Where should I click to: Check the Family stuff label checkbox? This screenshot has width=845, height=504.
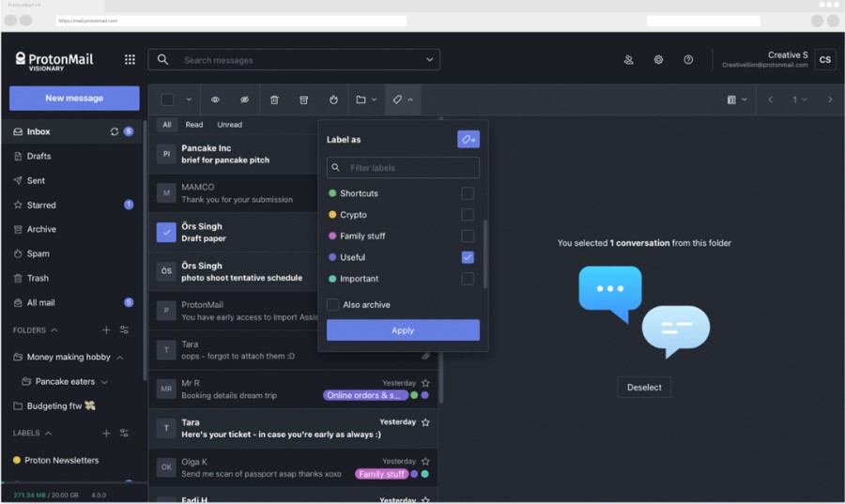point(468,236)
